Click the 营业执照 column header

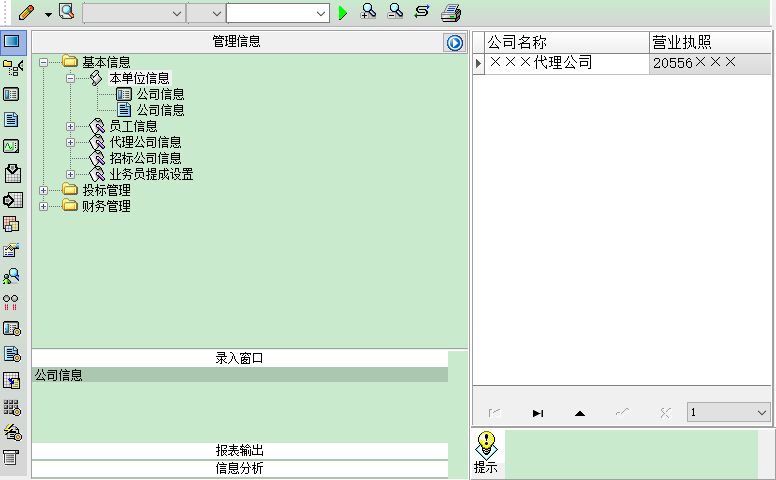point(710,43)
